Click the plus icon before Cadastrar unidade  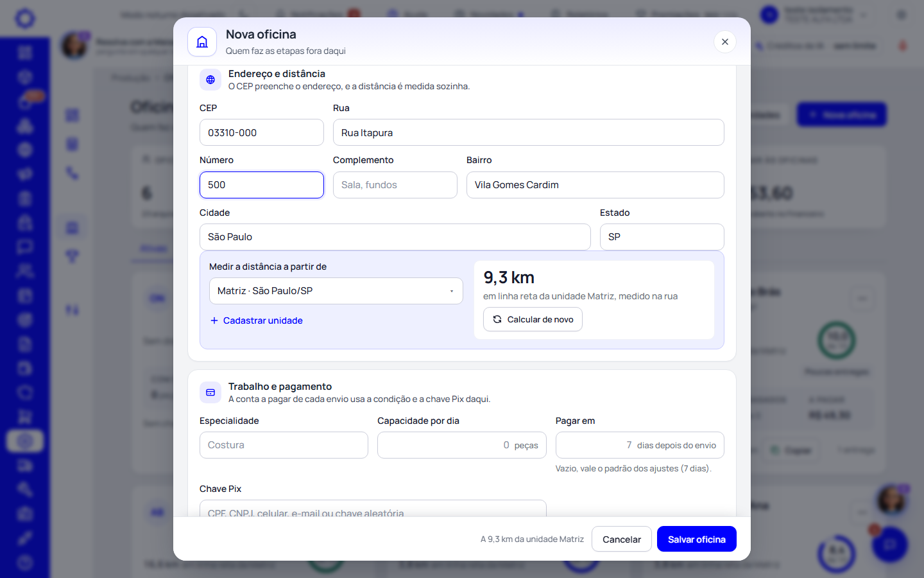coord(214,320)
